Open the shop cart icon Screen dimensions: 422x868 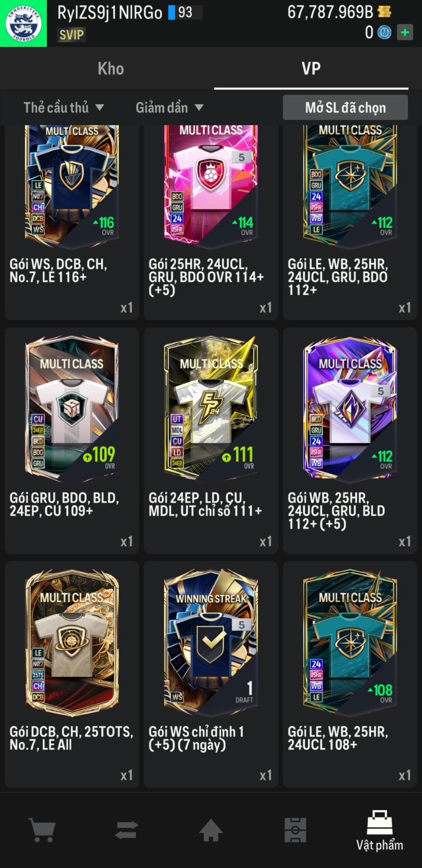[43, 830]
